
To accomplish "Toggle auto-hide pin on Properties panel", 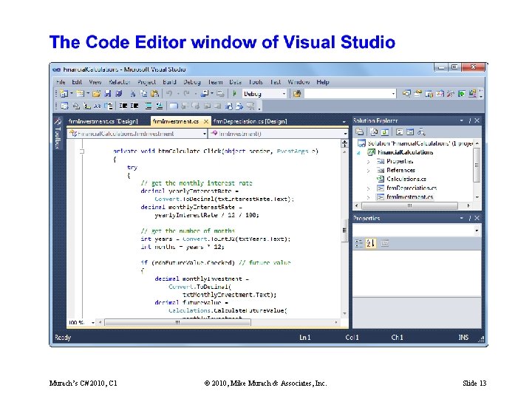I will [x=470, y=218].
